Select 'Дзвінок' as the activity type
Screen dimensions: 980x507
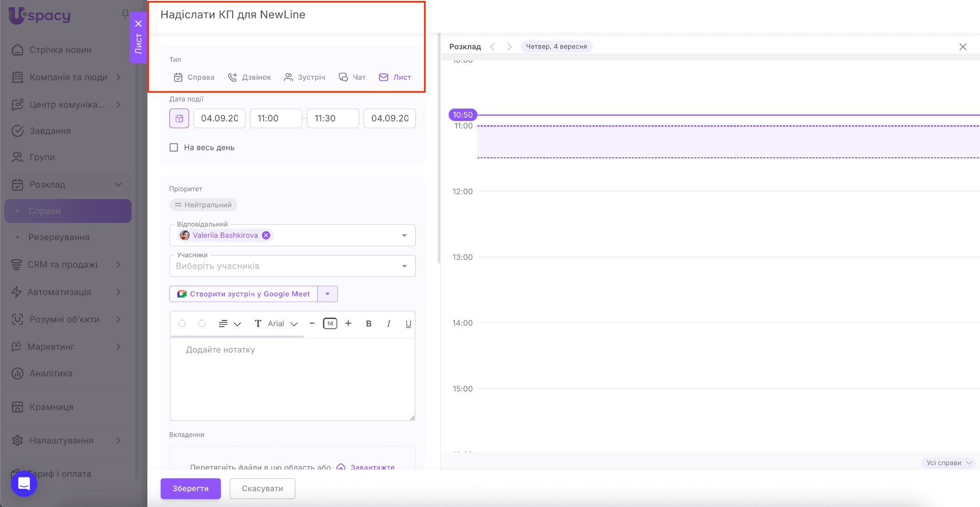click(x=249, y=77)
